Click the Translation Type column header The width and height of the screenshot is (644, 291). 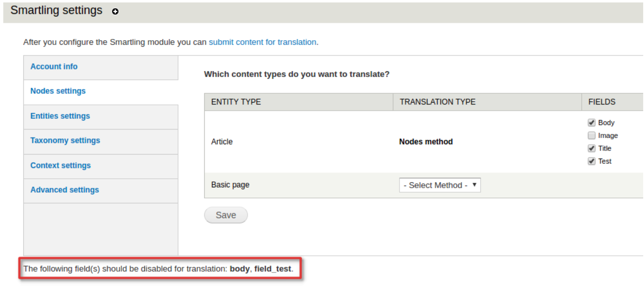click(437, 102)
